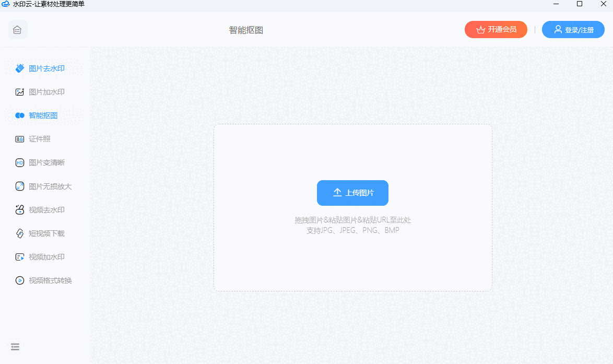The image size is (613, 364).
Task: Open the 视频去水印 video watermark remover
Action: click(44, 209)
